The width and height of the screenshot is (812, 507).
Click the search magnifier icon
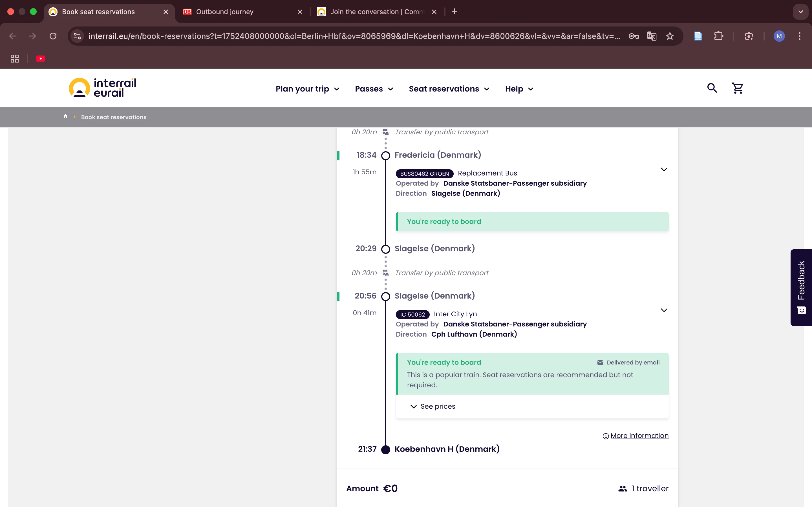712,88
